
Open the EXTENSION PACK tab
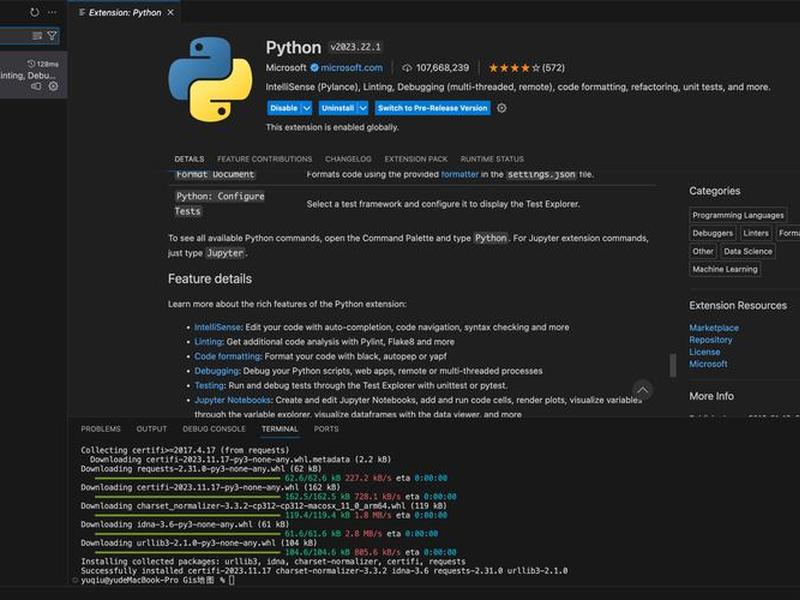click(x=416, y=159)
